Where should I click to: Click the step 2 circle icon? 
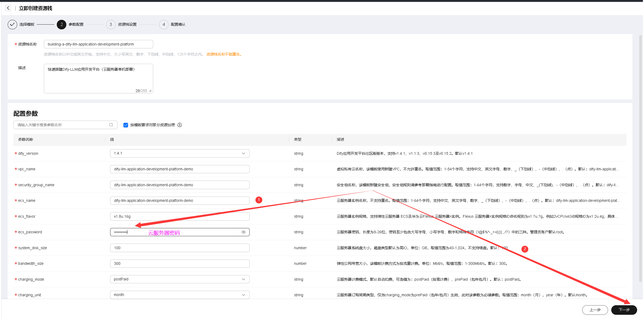coord(62,24)
